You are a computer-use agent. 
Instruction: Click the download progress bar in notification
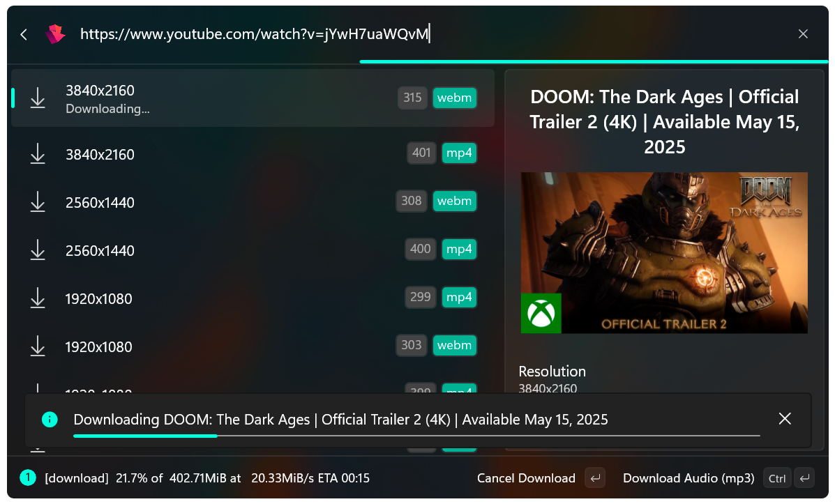tap(416, 436)
